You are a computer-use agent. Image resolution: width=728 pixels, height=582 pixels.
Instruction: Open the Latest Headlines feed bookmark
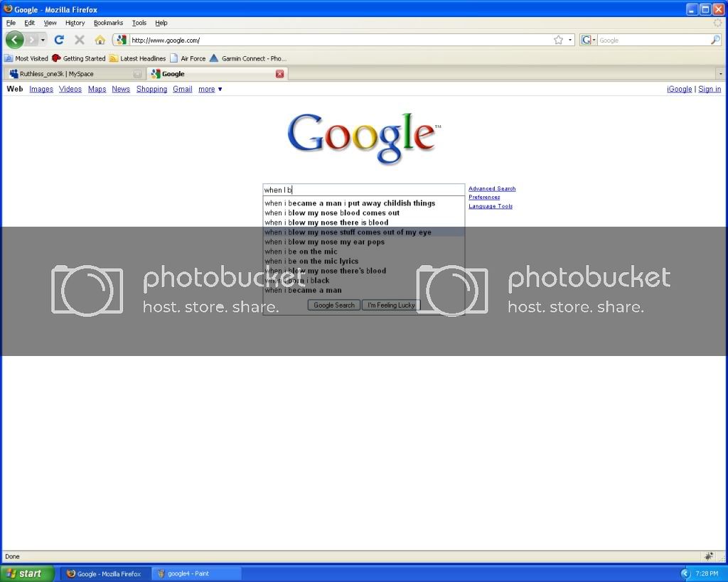coord(137,58)
